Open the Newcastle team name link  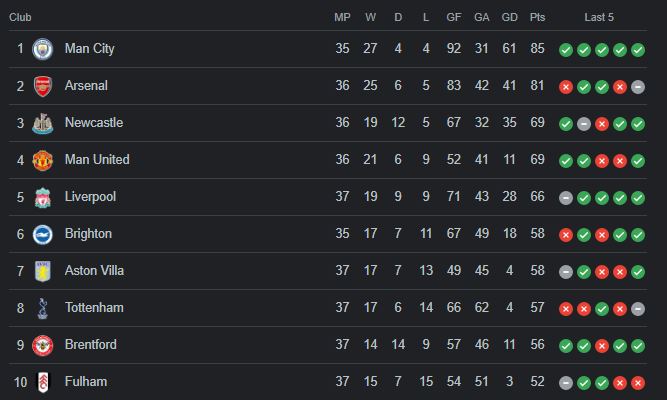(x=94, y=123)
